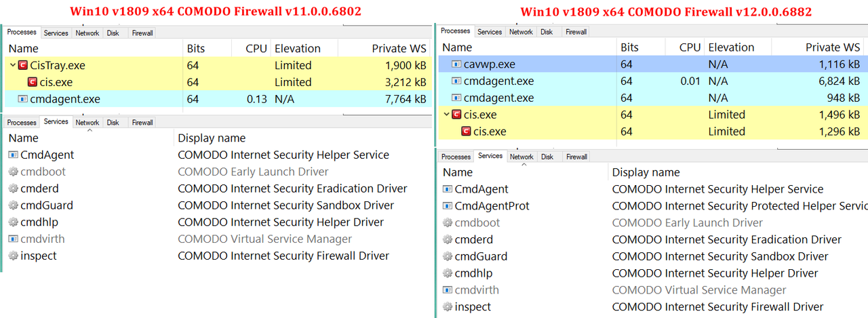Open Services tab above the v11 process list
Viewport: 868px width, 318px height.
coord(56,33)
